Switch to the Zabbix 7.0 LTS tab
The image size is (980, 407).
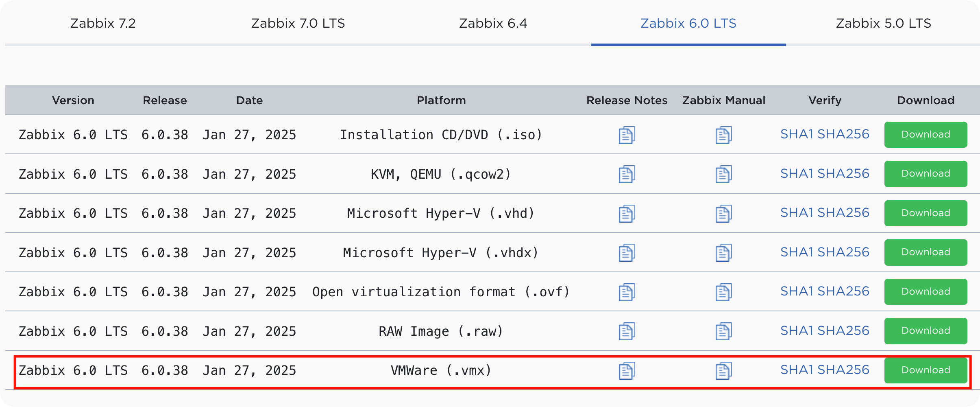pos(298,23)
